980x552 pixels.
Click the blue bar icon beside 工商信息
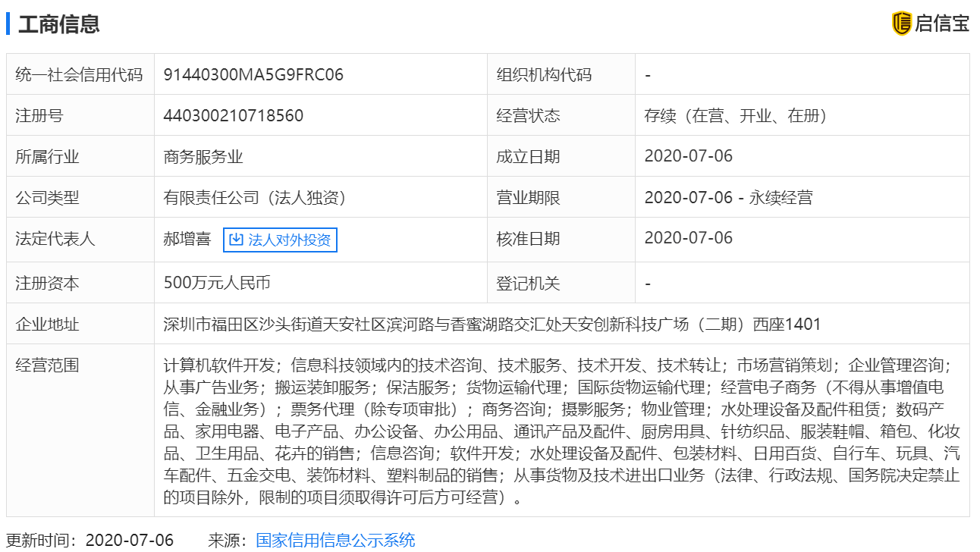click(x=9, y=24)
